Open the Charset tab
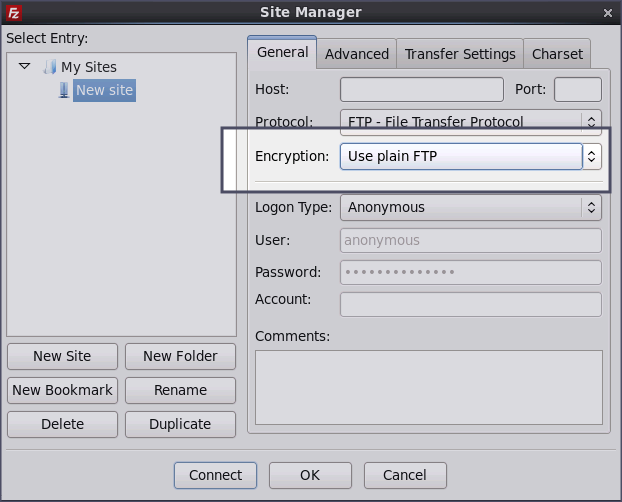The height and width of the screenshot is (502, 622). tap(557, 54)
